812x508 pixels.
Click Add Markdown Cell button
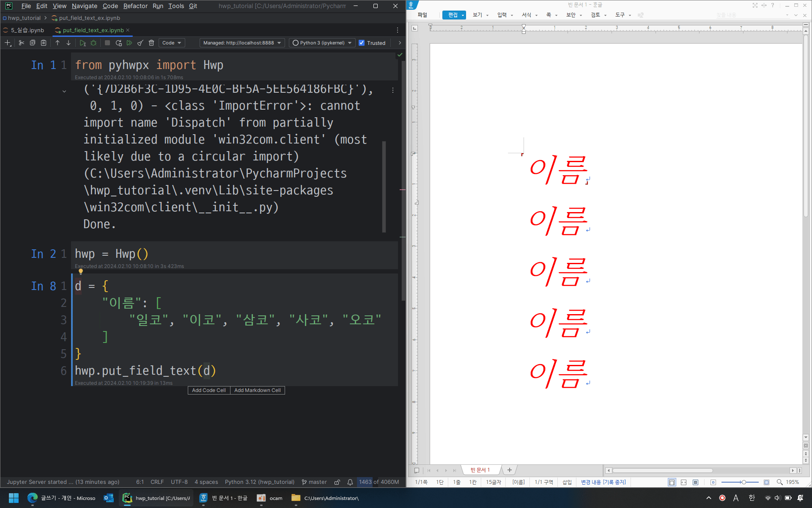coord(257,390)
